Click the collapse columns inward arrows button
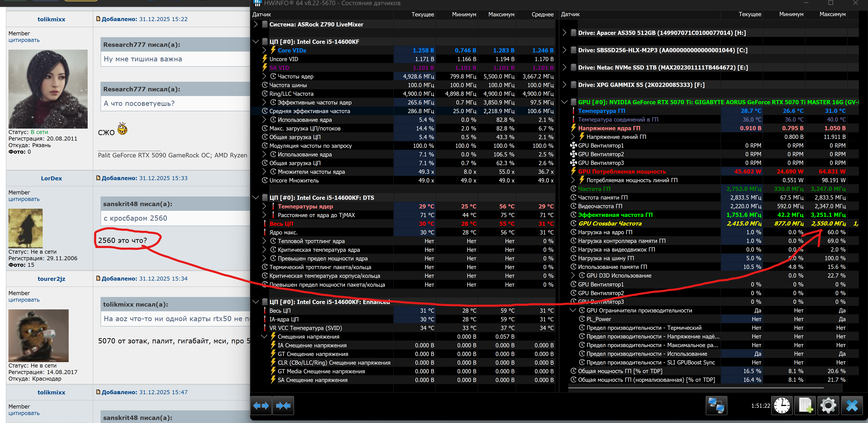The width and height of the screenshot is (868, 423). 283,406
